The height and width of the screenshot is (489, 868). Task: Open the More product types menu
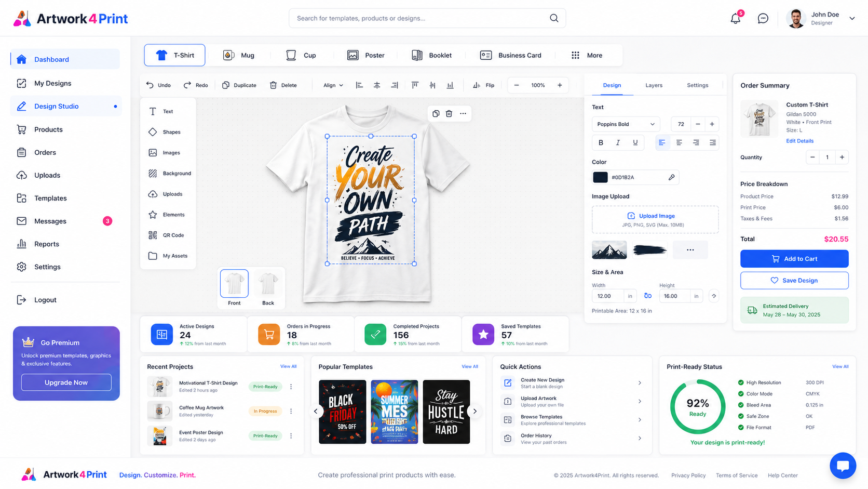click(x=587, y=55)
